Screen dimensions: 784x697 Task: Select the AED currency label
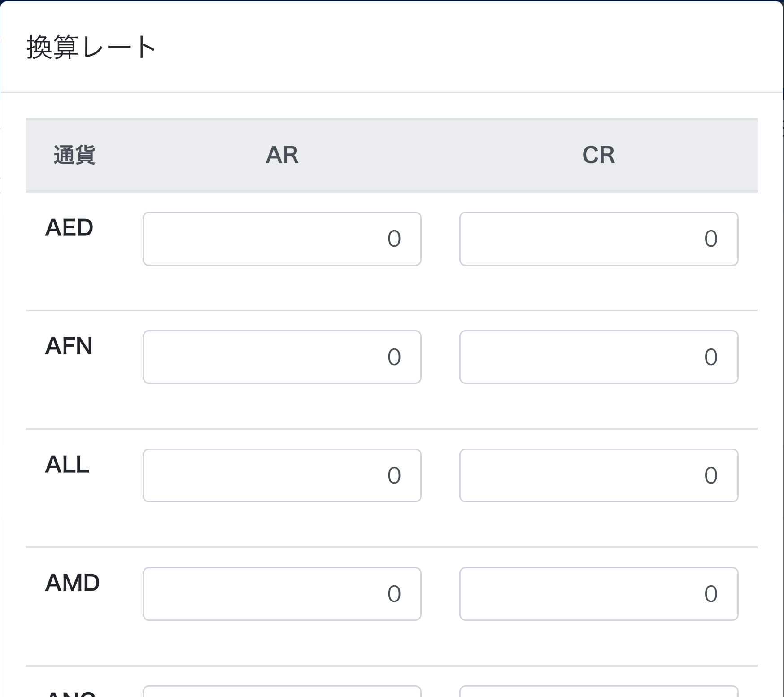click(x=69, y=228)
